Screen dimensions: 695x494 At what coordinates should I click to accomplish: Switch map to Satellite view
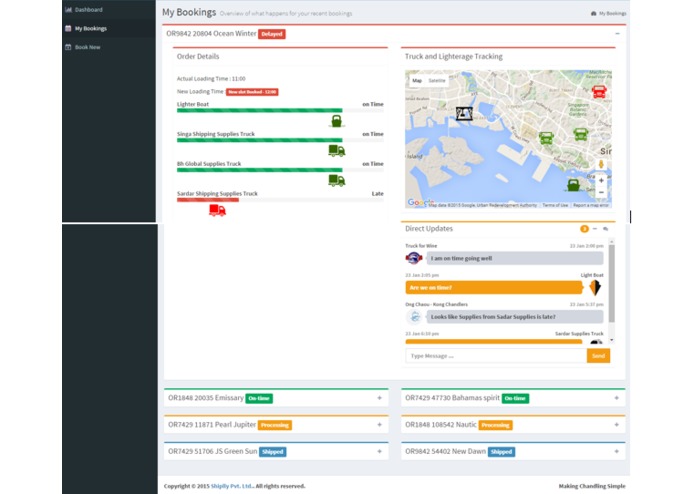pyautogui.click(x=437, y=81)
